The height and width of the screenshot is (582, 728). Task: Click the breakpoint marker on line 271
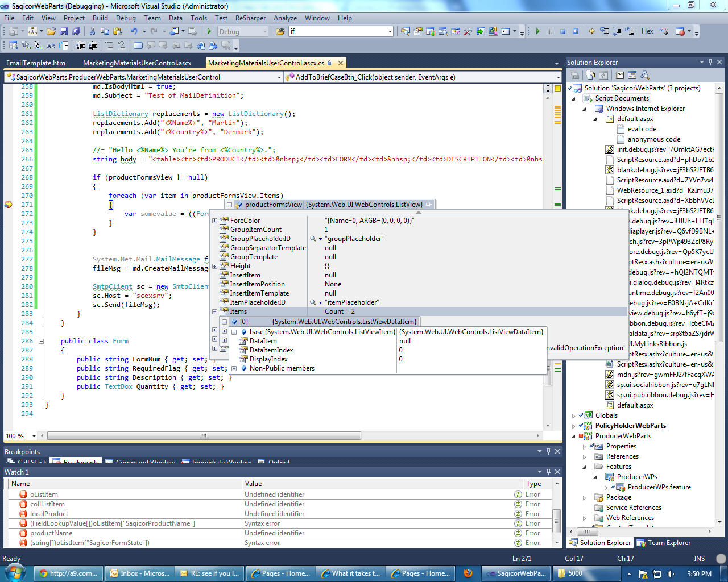8,205
